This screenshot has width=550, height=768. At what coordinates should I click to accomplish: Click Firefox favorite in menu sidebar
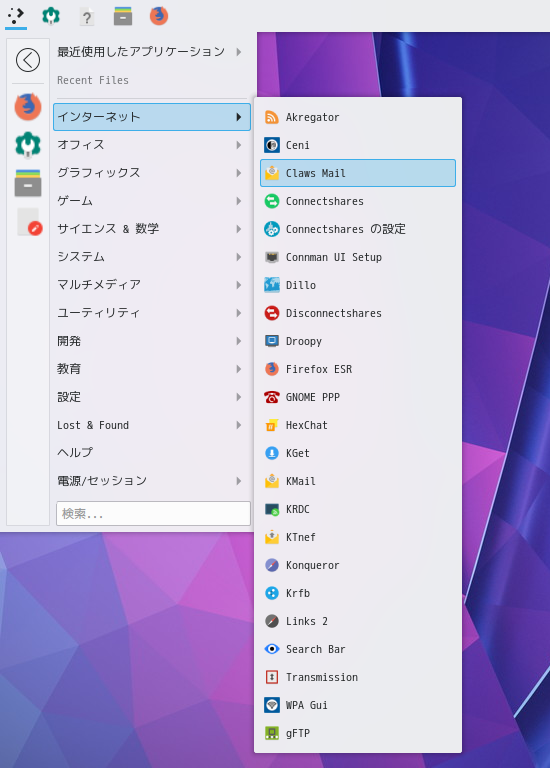tap(28, 106)
